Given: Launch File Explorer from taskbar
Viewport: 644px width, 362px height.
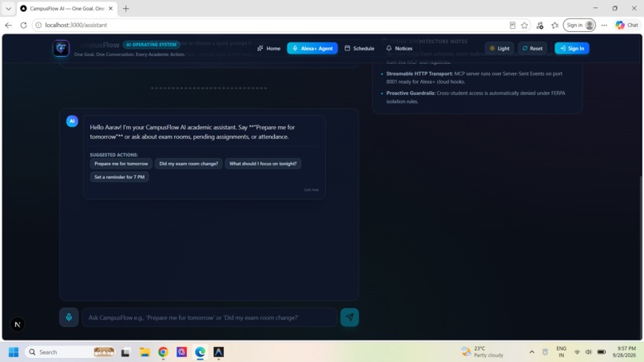Looking at the screenshot, I should coord(145,352).
